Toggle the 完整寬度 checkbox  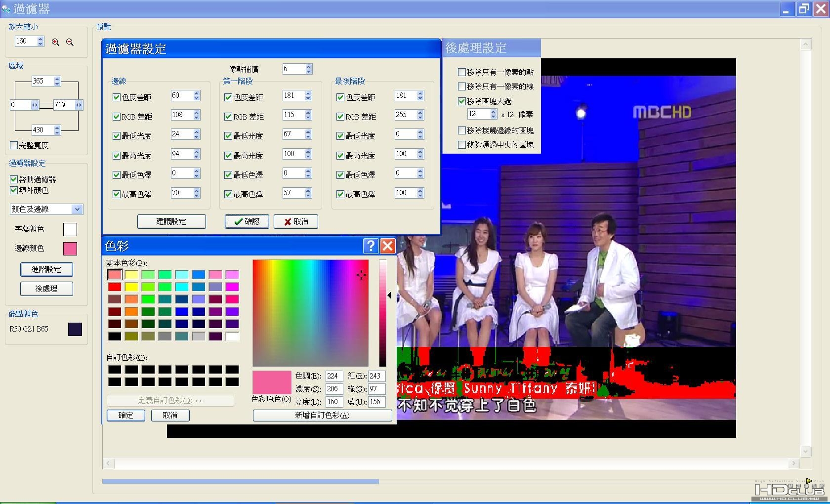tap(14, 145)
